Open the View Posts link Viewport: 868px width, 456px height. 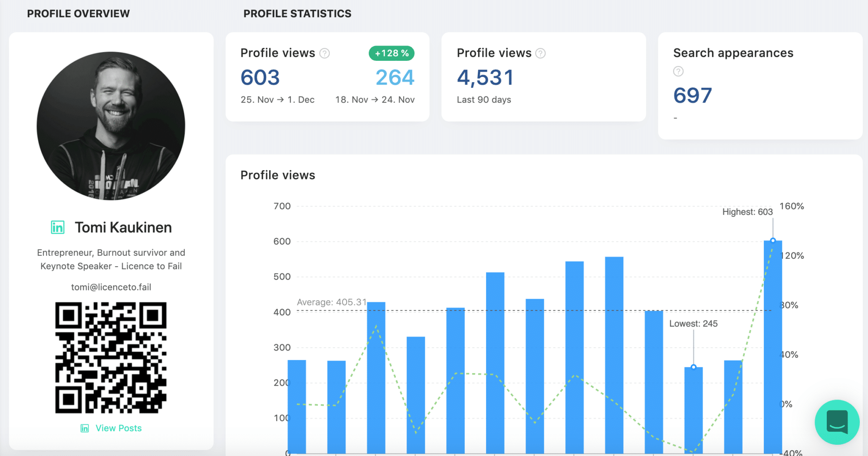click(x=118, y=428)
